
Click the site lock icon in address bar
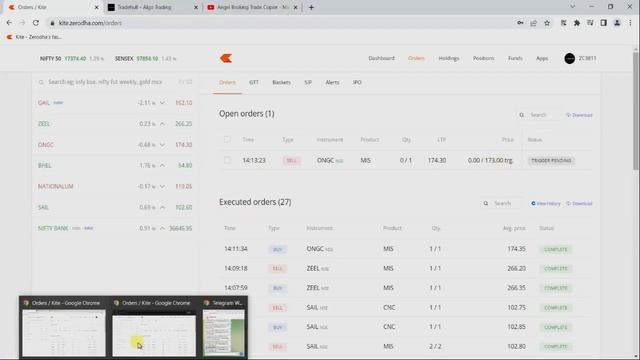pyautogui.click(x=52, y=23)
